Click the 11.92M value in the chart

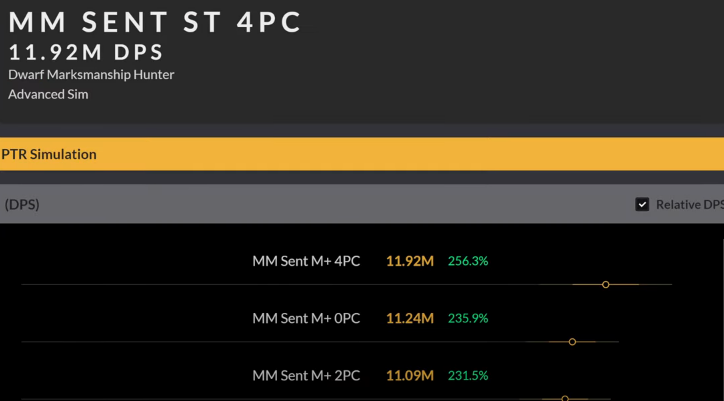coord(410,261)
